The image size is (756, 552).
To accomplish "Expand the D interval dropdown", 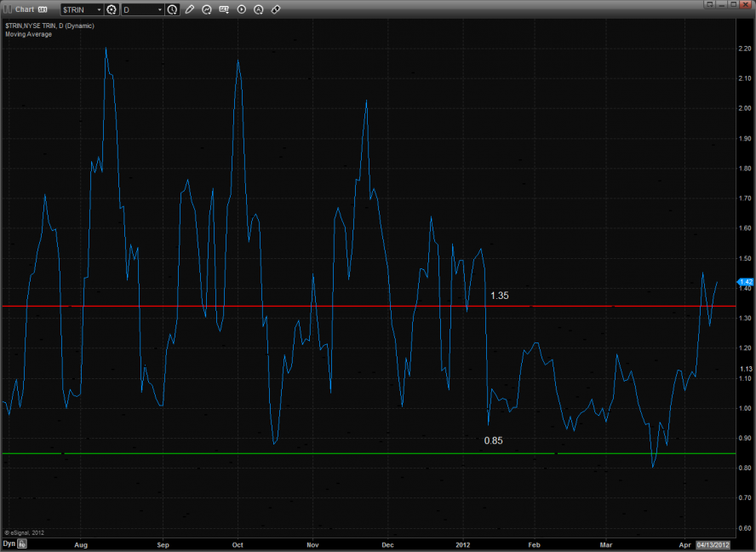I will (159, 9).
